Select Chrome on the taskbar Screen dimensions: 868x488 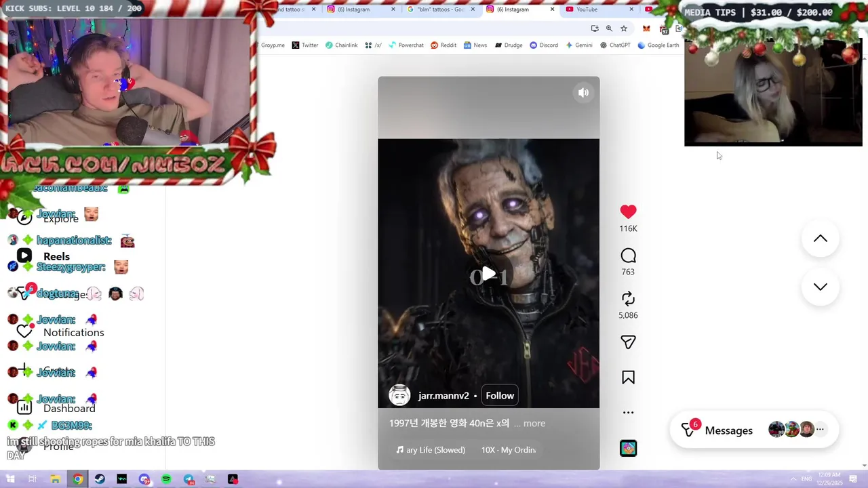(x=78, y=479)
